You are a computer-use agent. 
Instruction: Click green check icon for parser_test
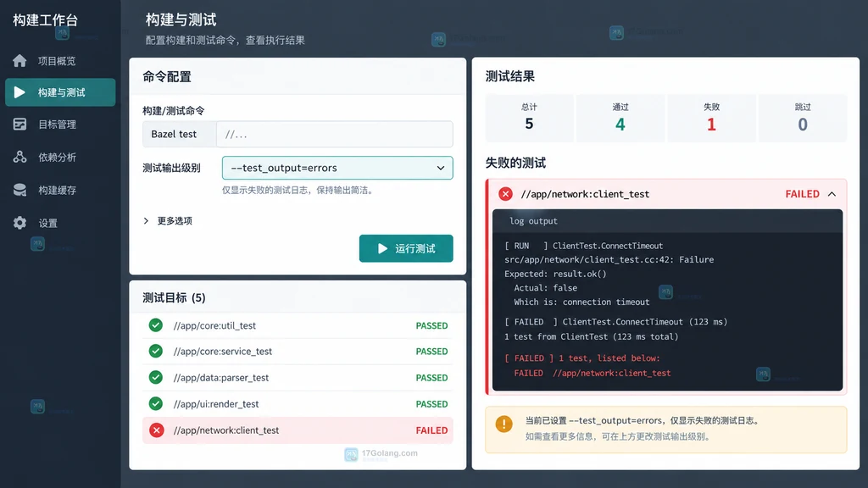point(156,377)
